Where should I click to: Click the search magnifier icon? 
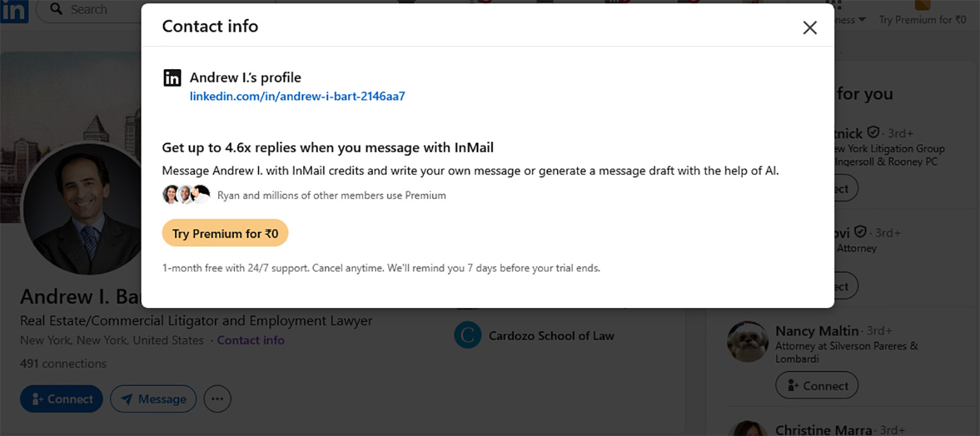pyautogui.click(x=56, y=9)
